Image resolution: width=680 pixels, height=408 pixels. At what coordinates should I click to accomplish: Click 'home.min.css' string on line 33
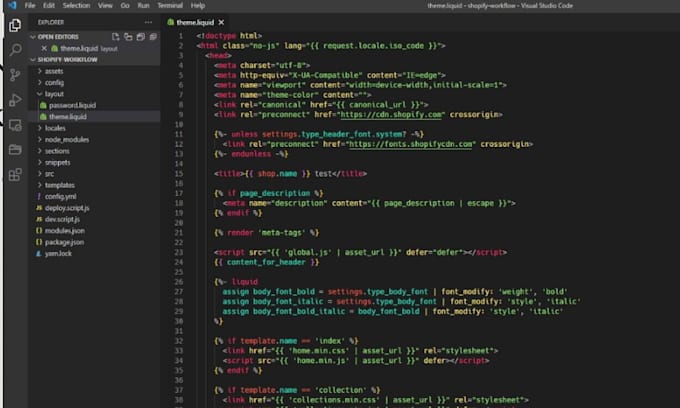pos(317,351)
